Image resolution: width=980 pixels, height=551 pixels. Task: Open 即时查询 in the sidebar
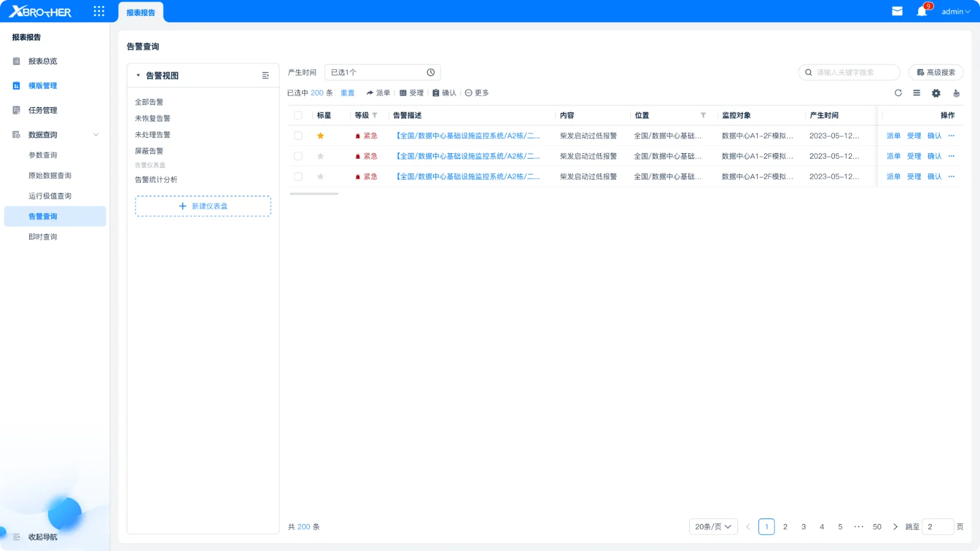click(x=43, y=237)
